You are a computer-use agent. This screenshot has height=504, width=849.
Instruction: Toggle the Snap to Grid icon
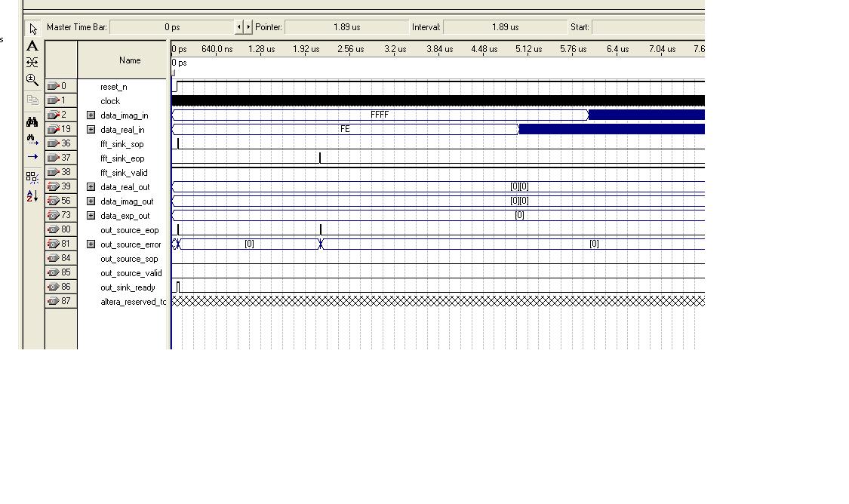[32, 177]
